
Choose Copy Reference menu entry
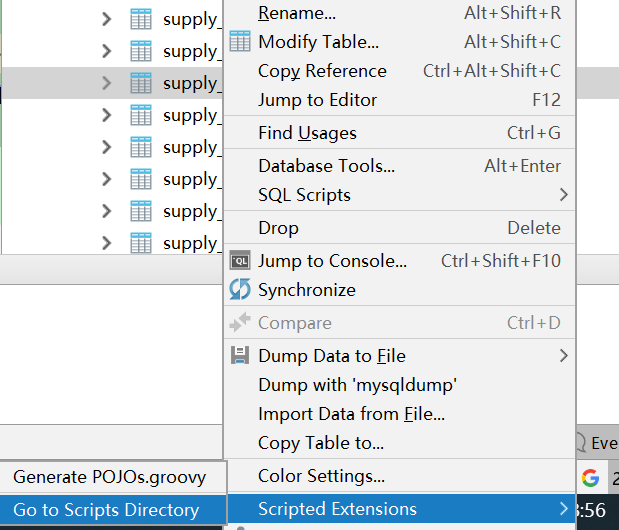(322, 71)
